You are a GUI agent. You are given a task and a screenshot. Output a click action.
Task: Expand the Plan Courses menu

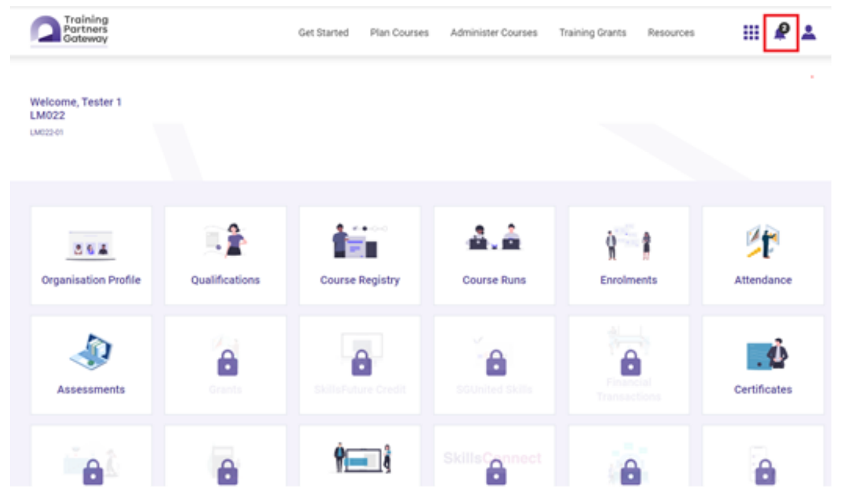399,33
